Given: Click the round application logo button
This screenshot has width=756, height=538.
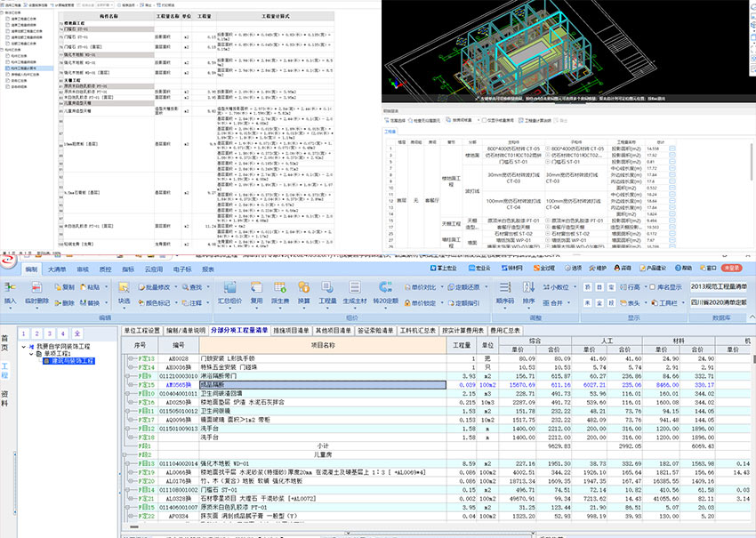Looking at the screenshot, I should tap(7, 261).
